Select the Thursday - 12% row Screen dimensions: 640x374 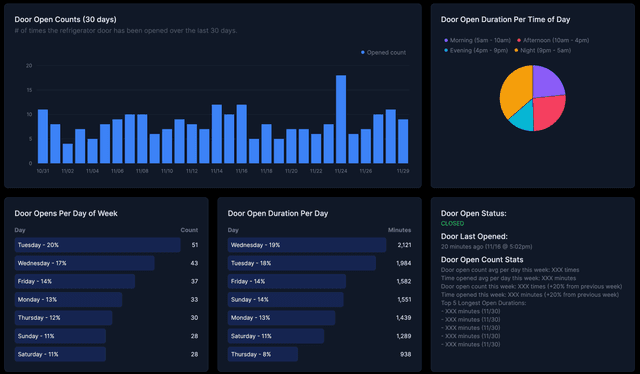point(106,318)
